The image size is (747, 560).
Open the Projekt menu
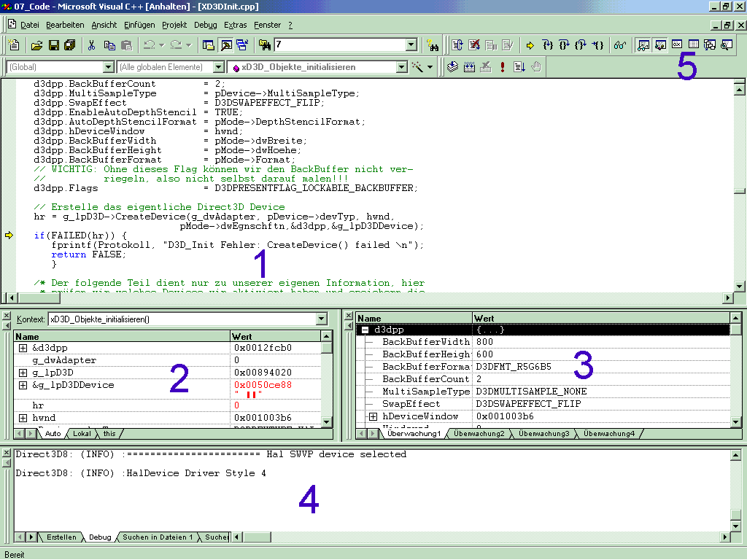click(174, 25)
